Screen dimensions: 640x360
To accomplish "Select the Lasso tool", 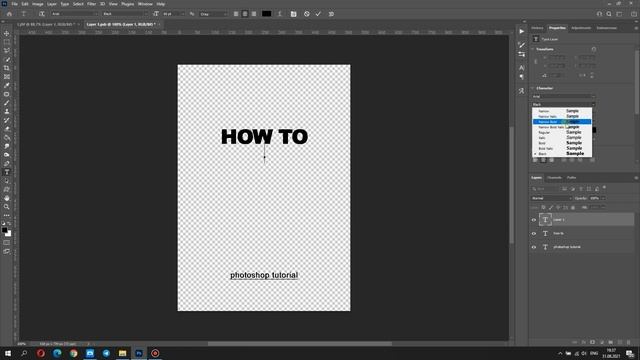I will (x=7, y=50).
